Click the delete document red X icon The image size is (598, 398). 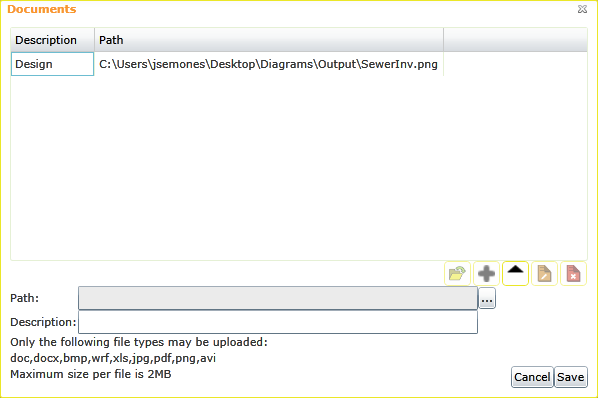[x=573, y=273]
